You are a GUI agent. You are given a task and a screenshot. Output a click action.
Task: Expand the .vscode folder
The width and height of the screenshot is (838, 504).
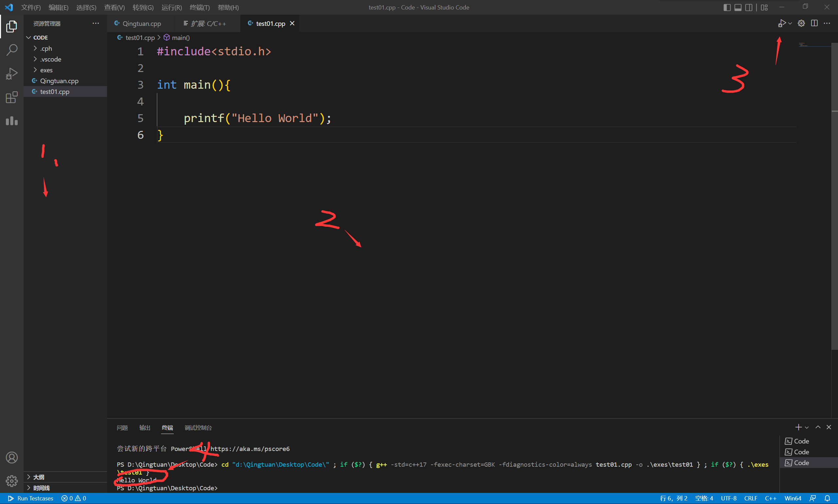pyautogui.click(x=51, y=59)
